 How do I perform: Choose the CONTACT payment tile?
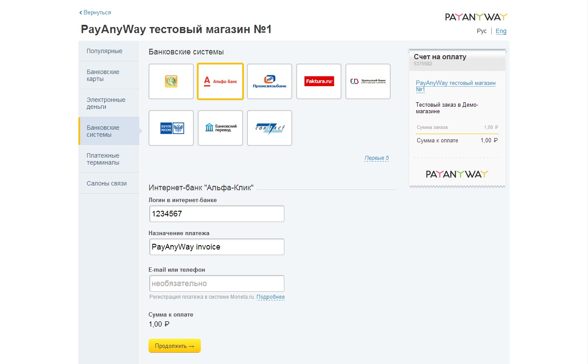[270, 128]
